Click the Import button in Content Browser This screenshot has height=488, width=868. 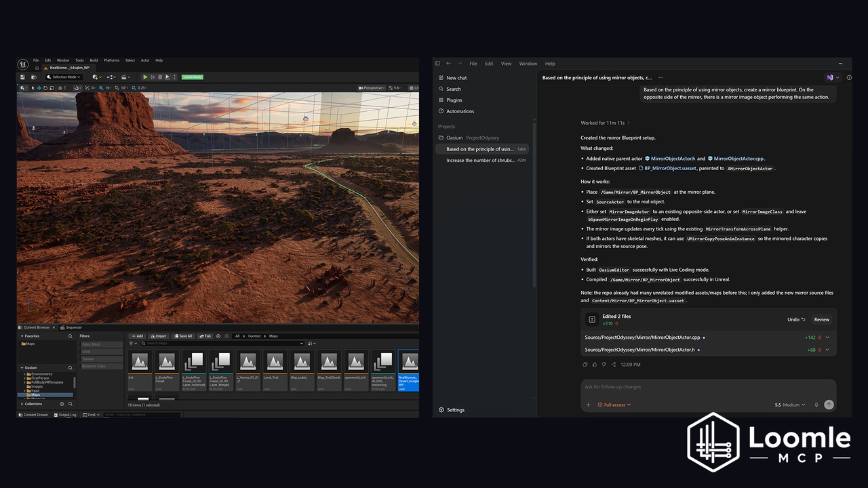159,336
